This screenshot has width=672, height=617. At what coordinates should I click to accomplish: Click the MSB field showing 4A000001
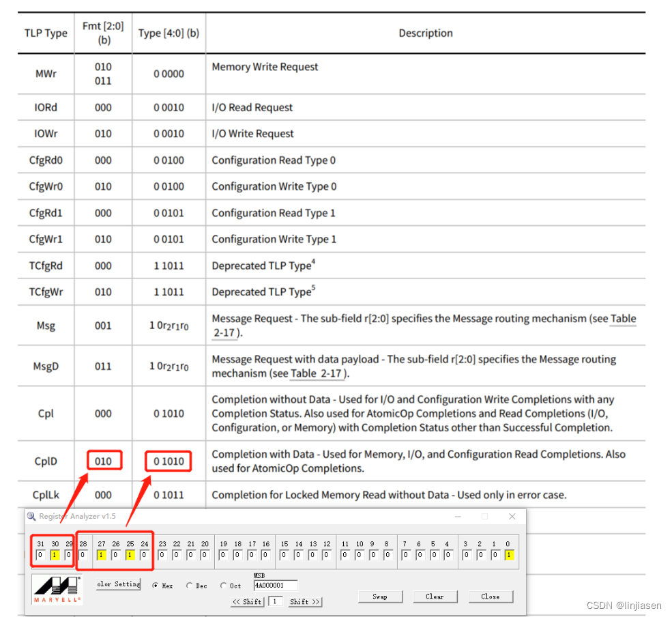coord(274,585)
